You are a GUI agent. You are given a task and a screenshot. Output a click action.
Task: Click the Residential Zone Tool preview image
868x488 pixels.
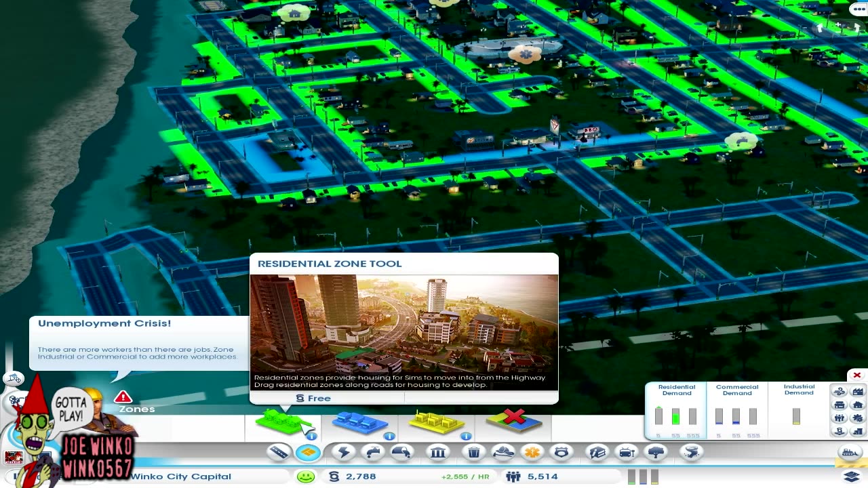[x=404, y=332]
